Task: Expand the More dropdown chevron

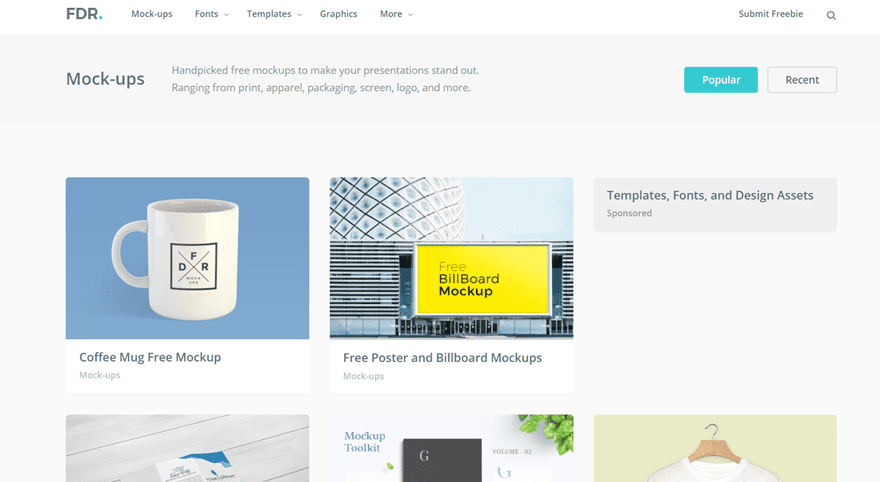Action: click(410, 15)
